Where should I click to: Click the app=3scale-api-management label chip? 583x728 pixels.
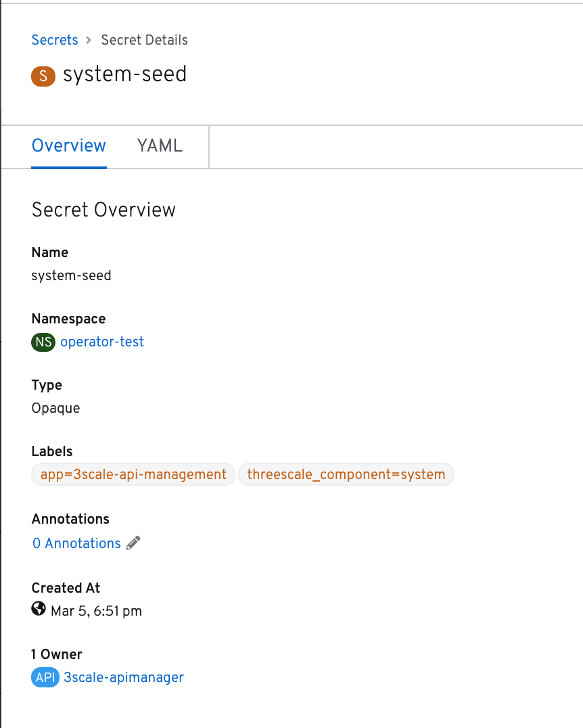pos(133,474)
